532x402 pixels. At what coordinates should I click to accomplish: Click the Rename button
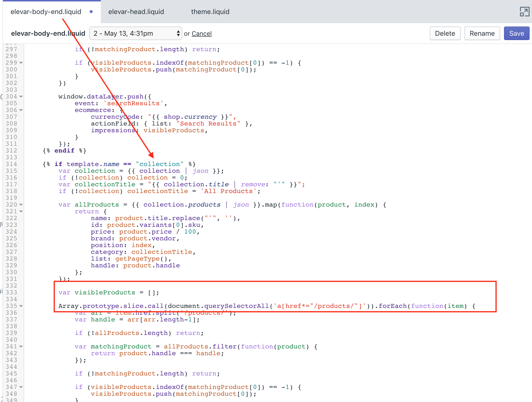pos(482,33)
